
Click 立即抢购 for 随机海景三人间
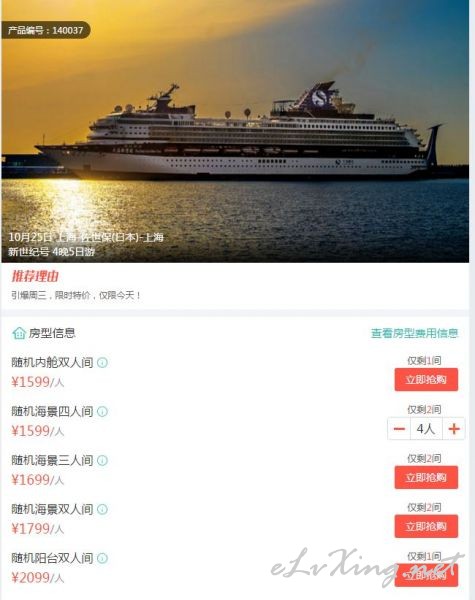coord(426,478)
